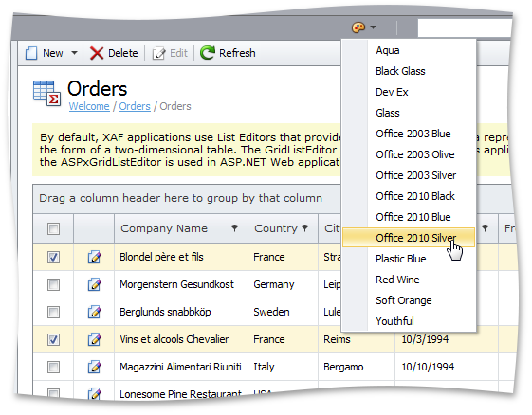Click the Edit pencil icon in the toolbar

(x=158, y=53)
